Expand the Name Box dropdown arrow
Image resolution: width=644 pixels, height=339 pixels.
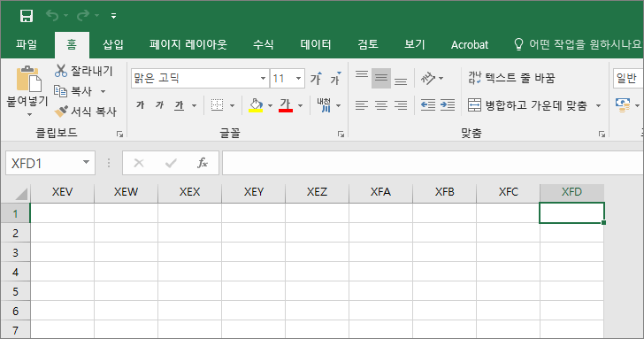[x=87, y=163]
